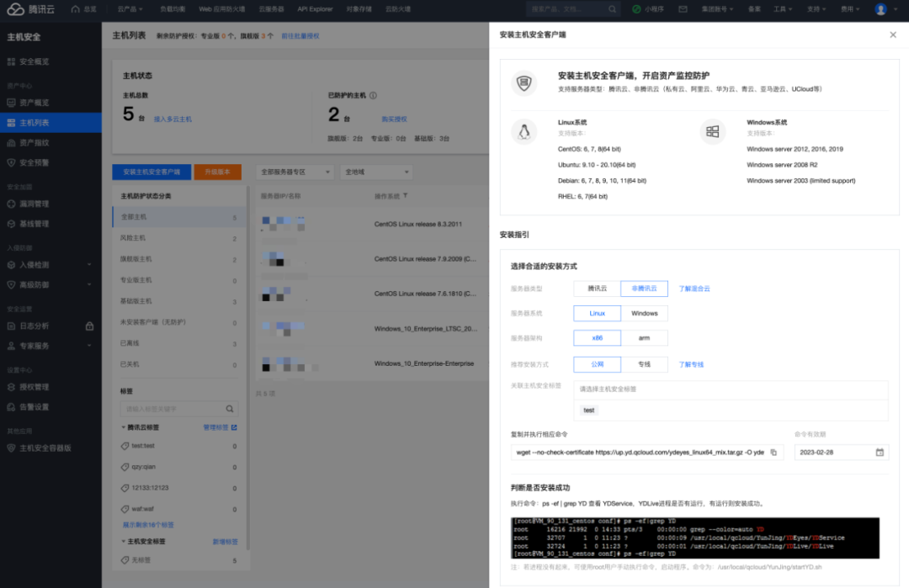Choose 公网 install method
This screenshot has height=588, width=909.
pos(597,364)
